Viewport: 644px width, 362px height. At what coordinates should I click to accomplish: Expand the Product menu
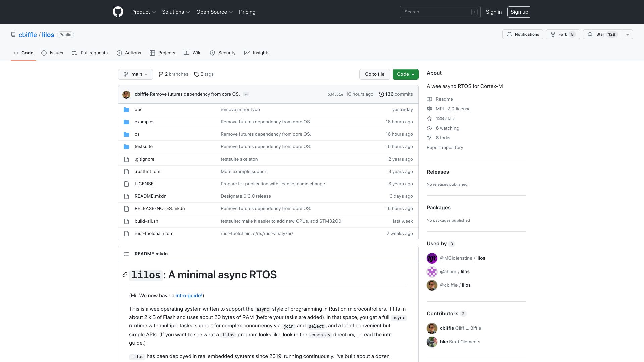click(x=144, y=12)
